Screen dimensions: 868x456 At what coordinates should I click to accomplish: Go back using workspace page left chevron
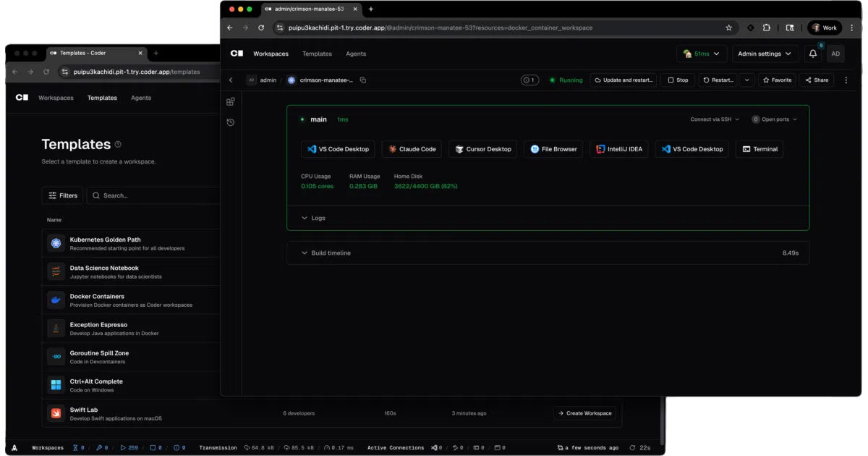click(231, 80)
